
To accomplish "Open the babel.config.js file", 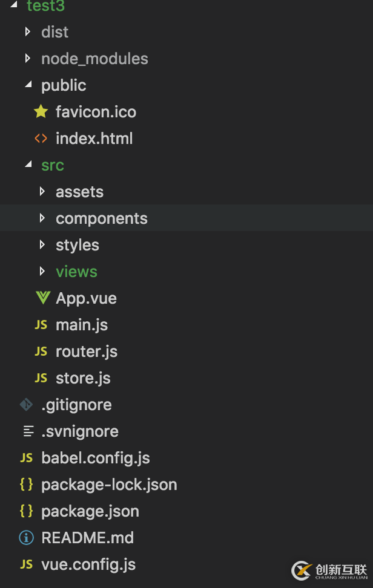I will 95,458.
